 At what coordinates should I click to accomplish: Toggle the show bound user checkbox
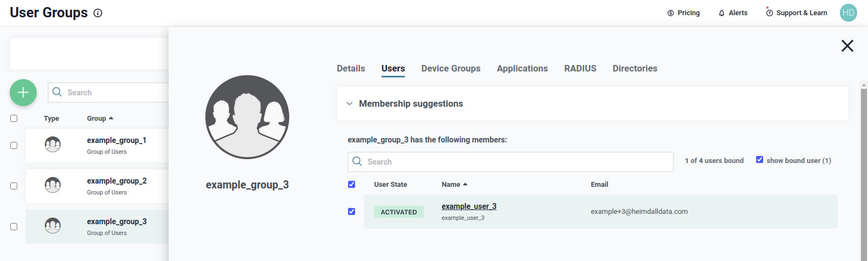point(759,160)
